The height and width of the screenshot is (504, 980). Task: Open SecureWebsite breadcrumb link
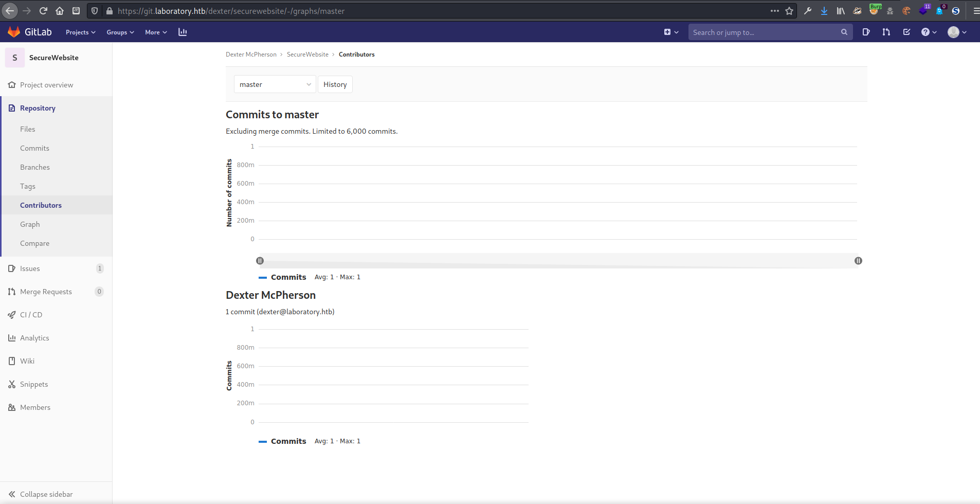coord(307,55)
